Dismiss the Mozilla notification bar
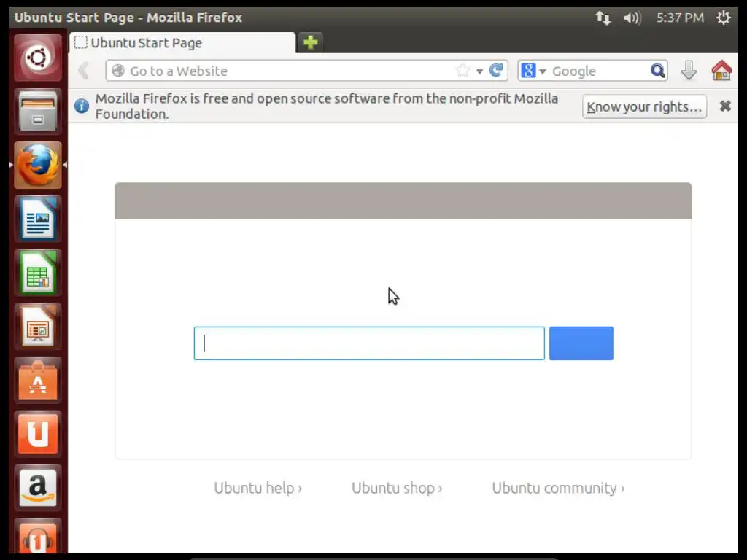747x560 pixels. pyautogui.click(x=725, y=106)
